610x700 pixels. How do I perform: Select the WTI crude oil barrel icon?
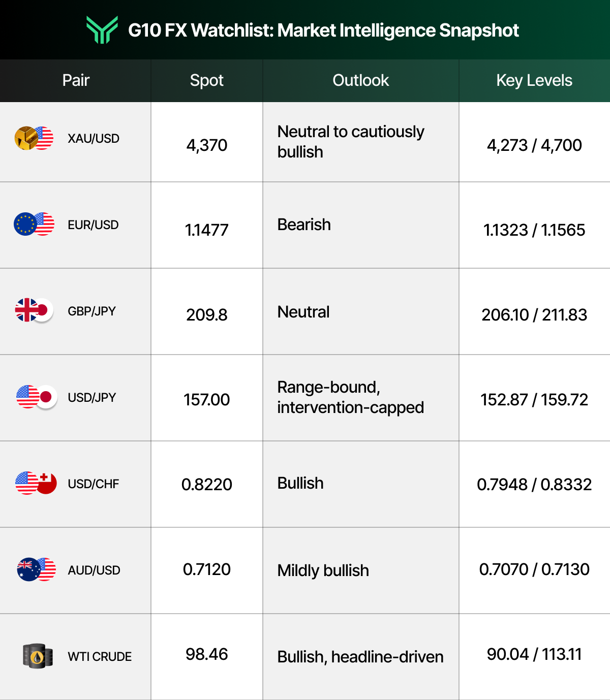pyautogui.click(x=38, y=656)
